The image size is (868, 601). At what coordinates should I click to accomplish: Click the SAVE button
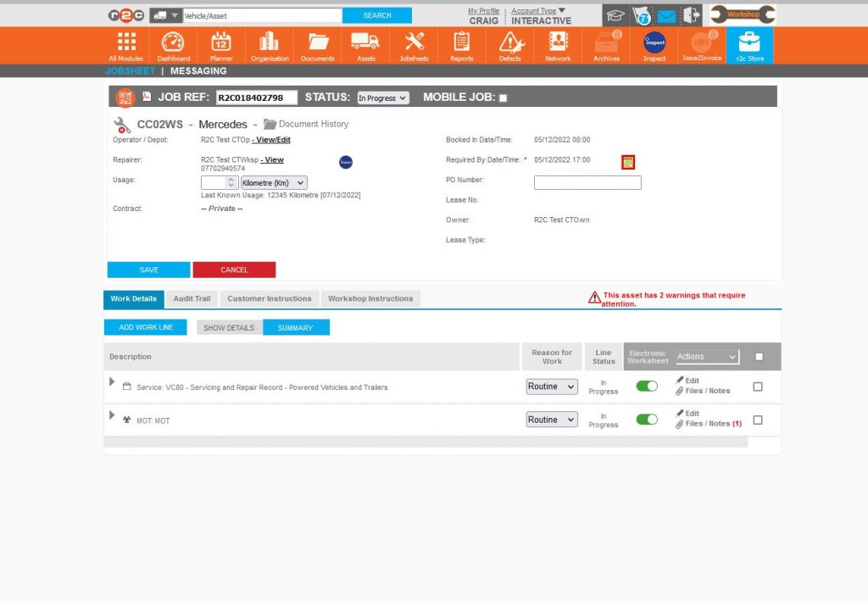coord(148,269)
